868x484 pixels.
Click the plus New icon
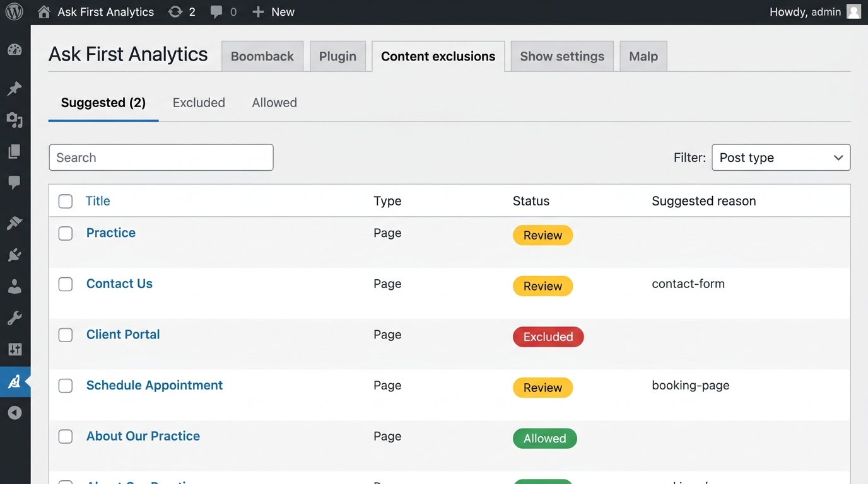coord(258,12)
